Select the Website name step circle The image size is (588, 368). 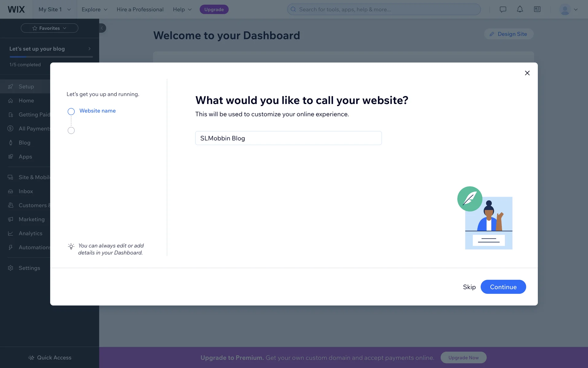(x=71, y=111)
